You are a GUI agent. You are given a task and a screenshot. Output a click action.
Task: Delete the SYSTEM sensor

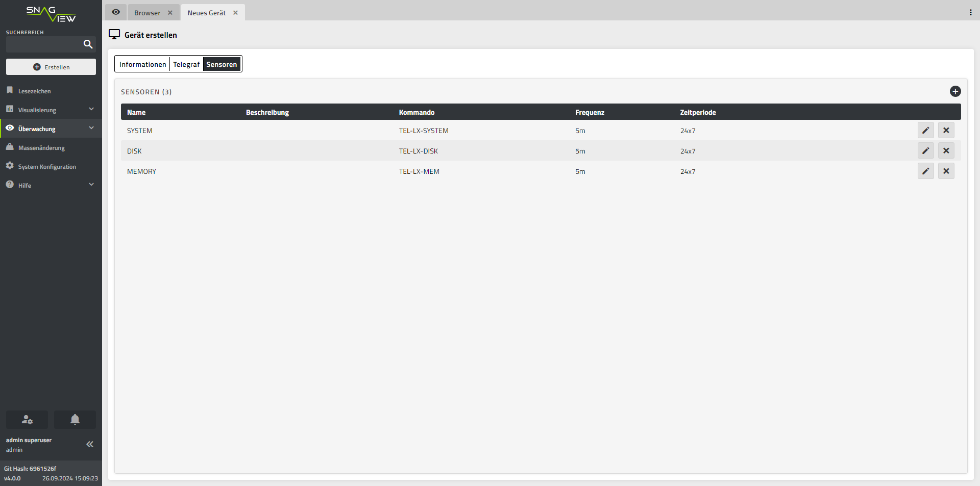[x=946, y=130]
